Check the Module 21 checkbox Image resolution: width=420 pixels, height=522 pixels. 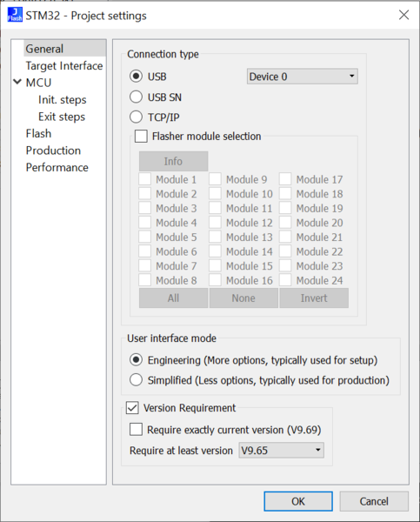point(285,237)
